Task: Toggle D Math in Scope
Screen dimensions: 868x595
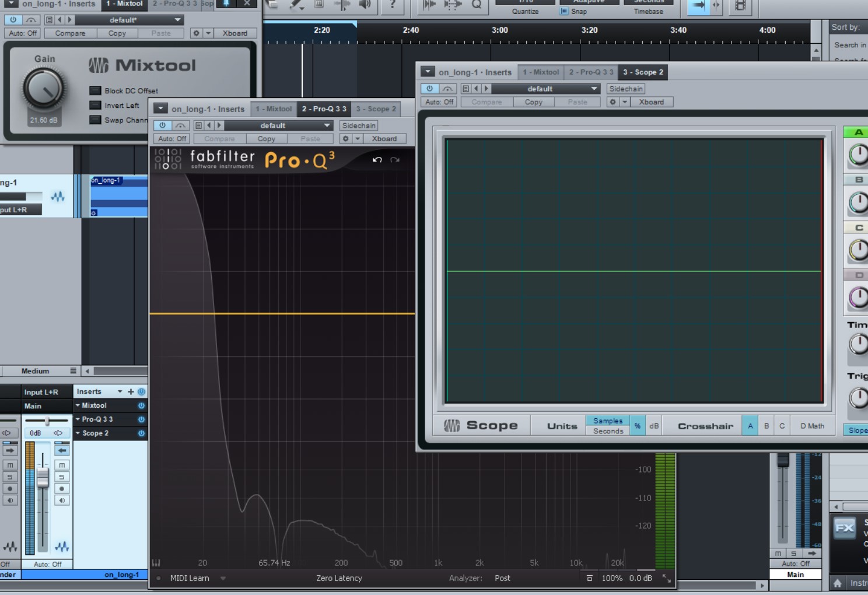Action: click(x=813, y=426)
